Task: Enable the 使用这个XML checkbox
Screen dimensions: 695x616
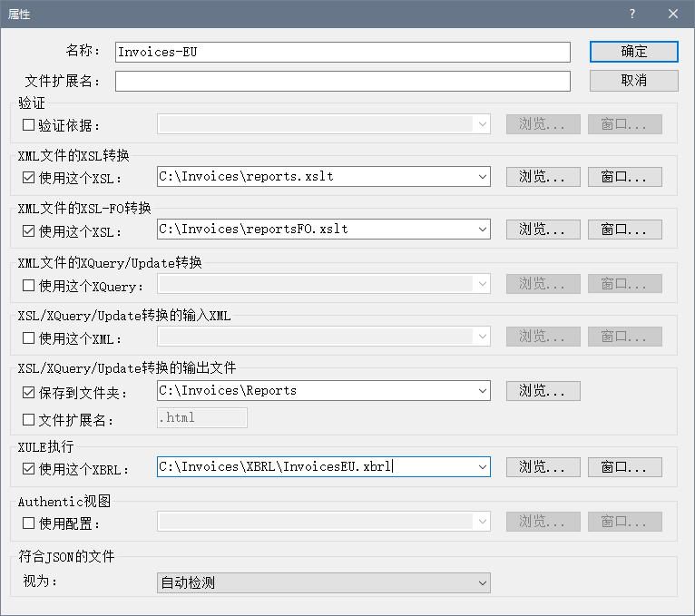Action: pyautogui.click(x=28, y=338)
